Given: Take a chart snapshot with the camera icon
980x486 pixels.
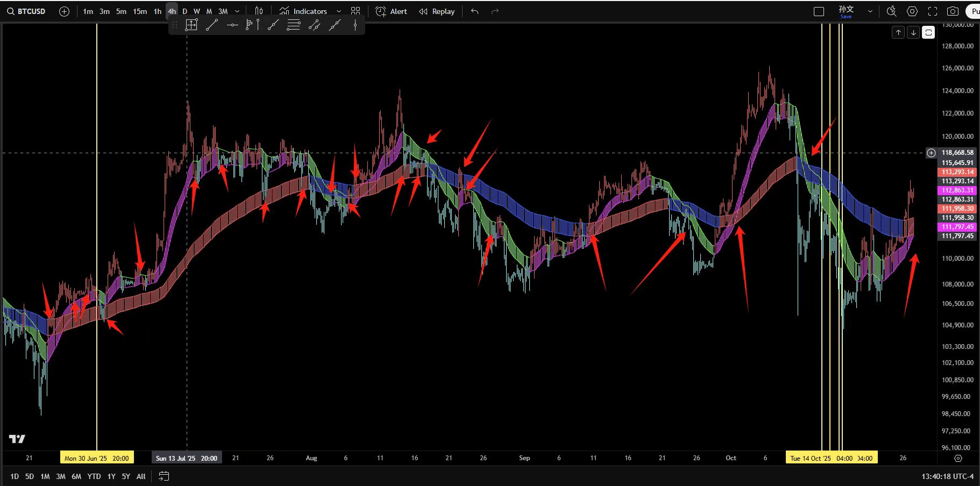Looking at the screenshot, I should [953, 11].
